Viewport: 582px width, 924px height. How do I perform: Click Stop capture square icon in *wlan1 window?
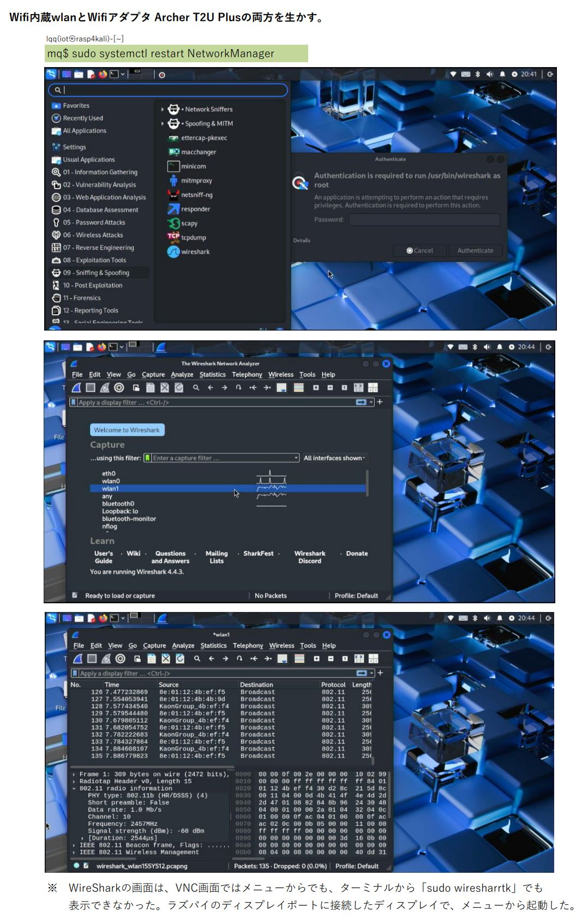tap(92, 659)
